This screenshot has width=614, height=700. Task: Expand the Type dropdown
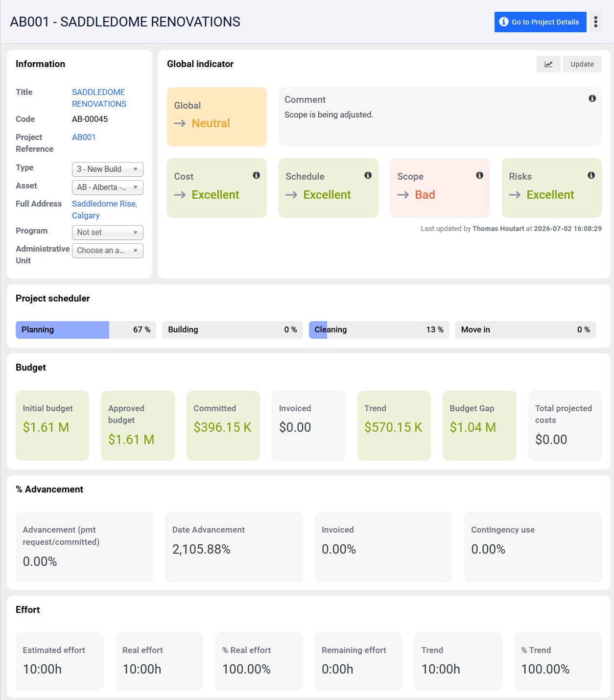point(108,169)
